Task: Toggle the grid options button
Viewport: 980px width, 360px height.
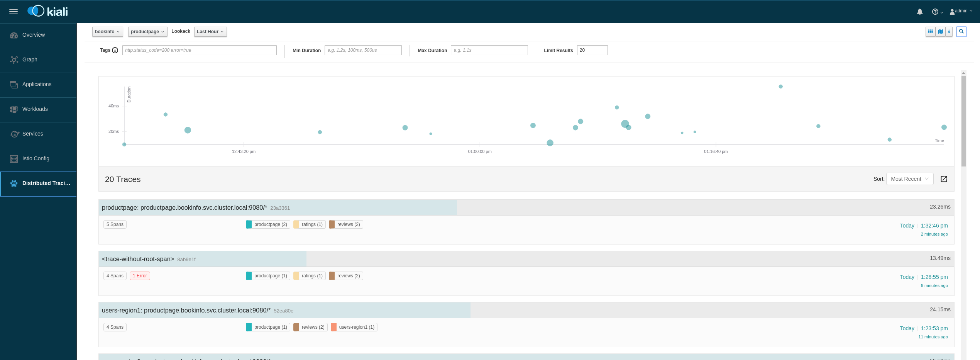Action: tap(931, 32)
